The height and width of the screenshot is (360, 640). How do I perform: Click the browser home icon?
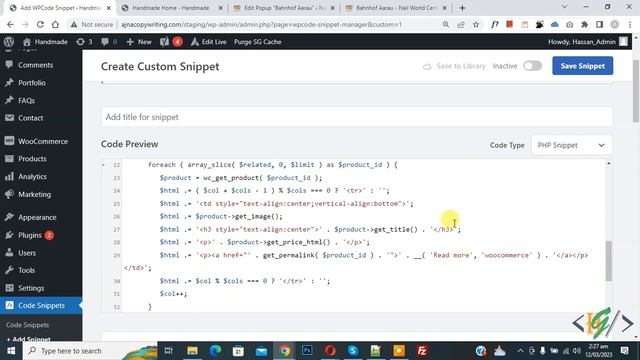click(55, 24)
